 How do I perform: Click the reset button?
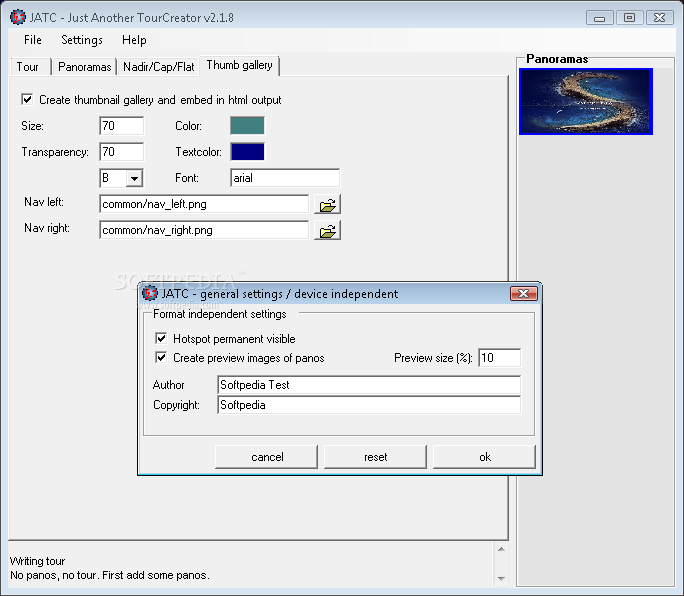pyautogui.click(x=376, y=457)
